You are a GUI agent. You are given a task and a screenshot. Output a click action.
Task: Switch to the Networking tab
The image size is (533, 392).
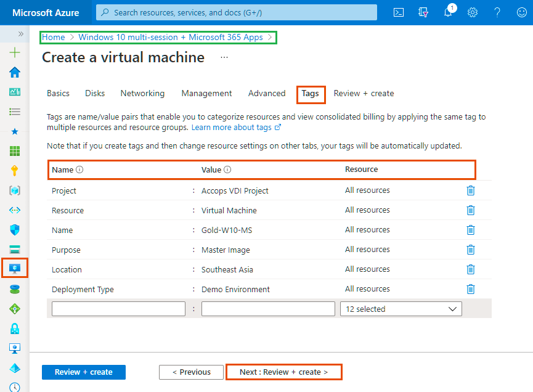tap(142, 94)
